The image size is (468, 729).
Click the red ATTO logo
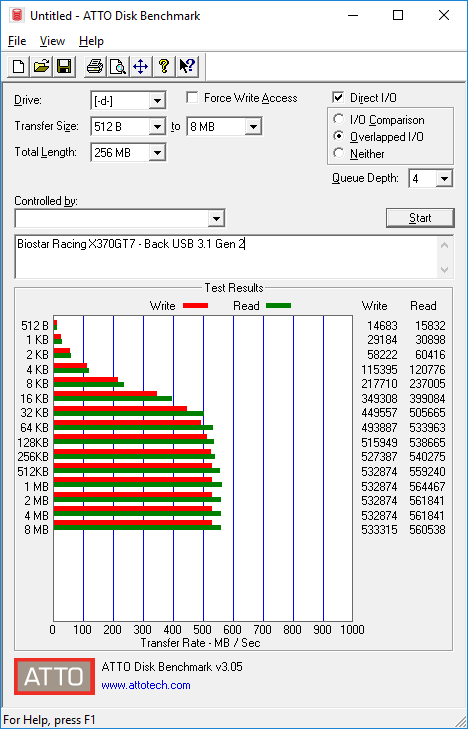[54, 676]
